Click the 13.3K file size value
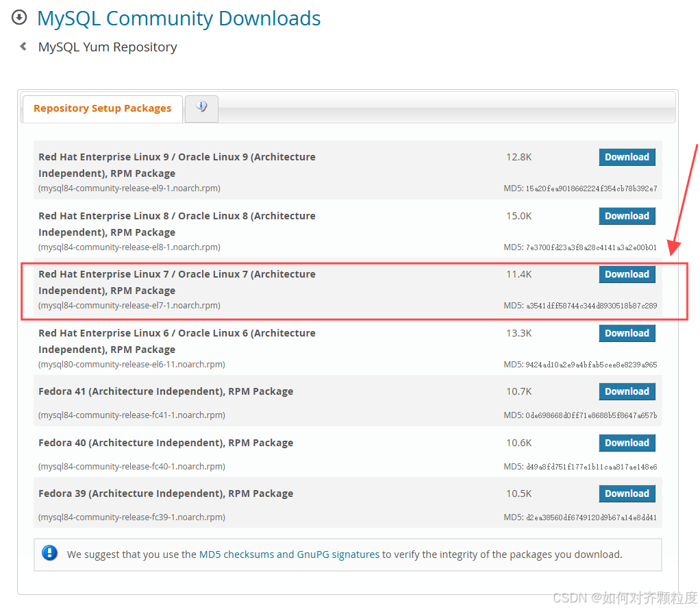Image resolution: width=700 pixels, height=610 pixels. pos(518,333)
